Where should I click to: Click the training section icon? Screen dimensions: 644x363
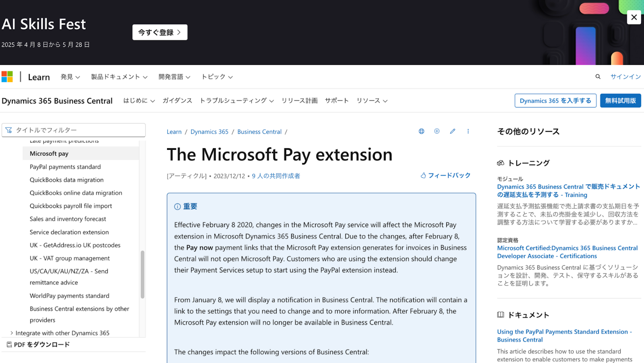[x=501, y=163]
